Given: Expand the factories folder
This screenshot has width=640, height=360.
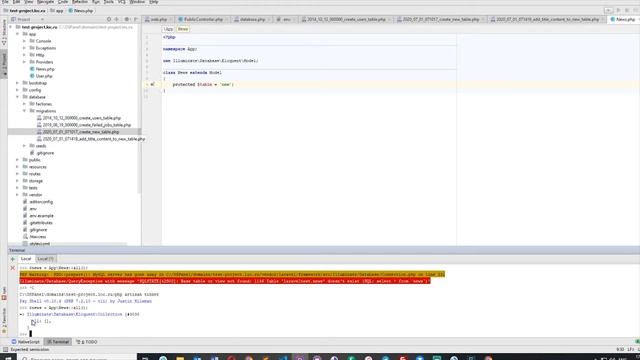Looking at the screenshot, I should (x=24, y=104).
